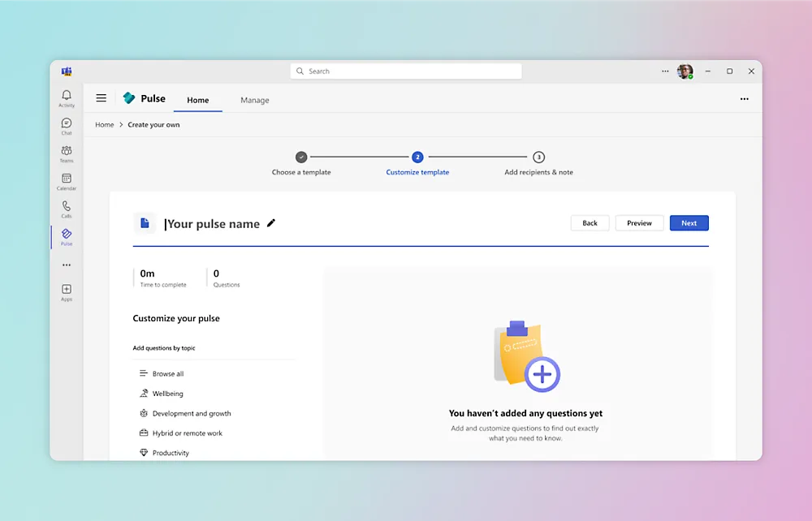Select the Wellbeing question topic
The image size is (812, 521).
click(167, 394)
